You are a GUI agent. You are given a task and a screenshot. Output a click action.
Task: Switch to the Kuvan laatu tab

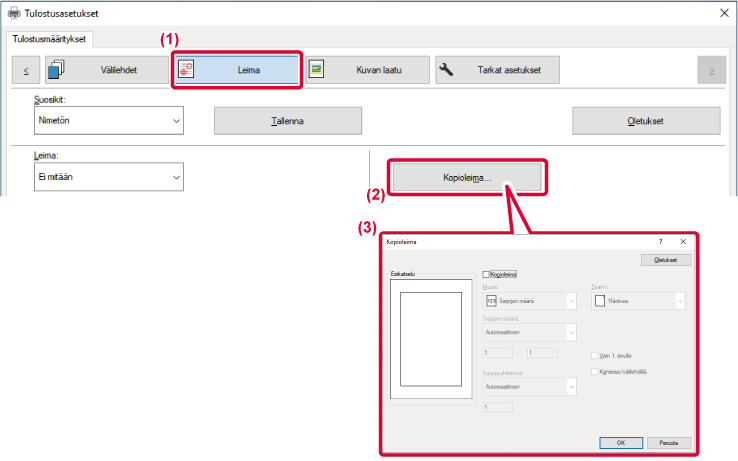[x=367, y=70]
